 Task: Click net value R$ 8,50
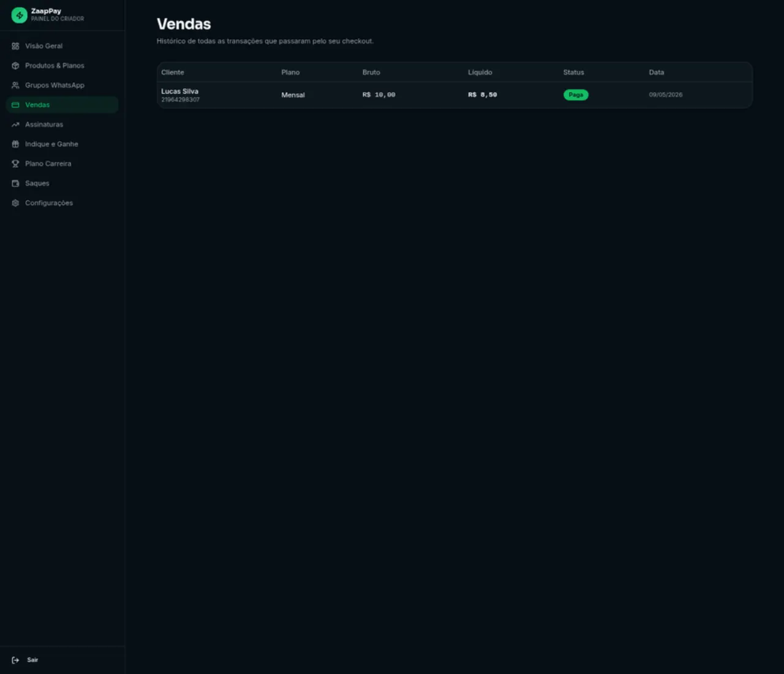tap(483, 95)
